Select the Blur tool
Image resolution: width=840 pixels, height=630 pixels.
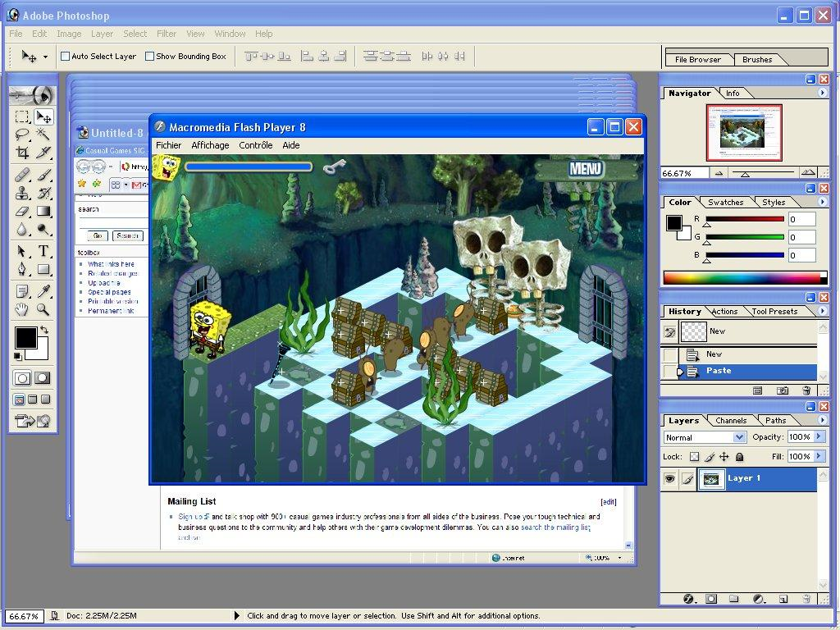[x=22, y=230]
